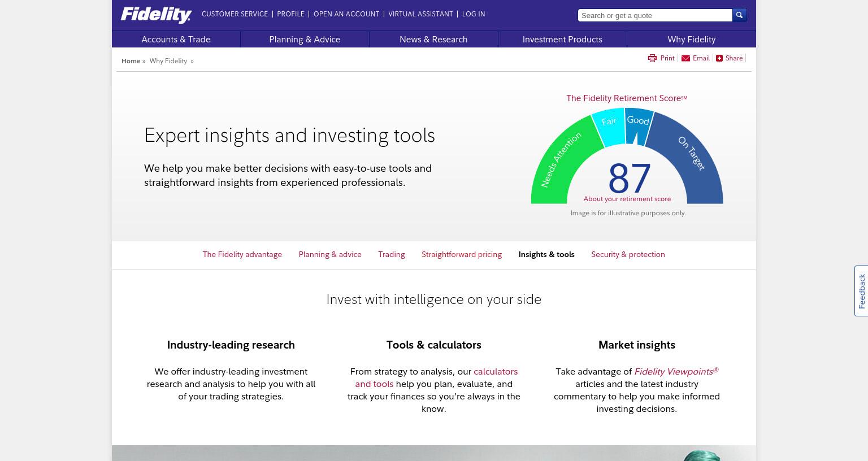The image size is (868, 461).
Task: Switch to Security & protection tab
Action: (628, 255)
